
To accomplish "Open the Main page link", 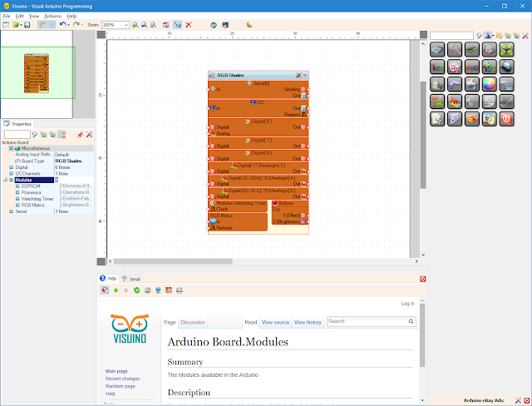I will pyautogui.click(x=116, y=371).
